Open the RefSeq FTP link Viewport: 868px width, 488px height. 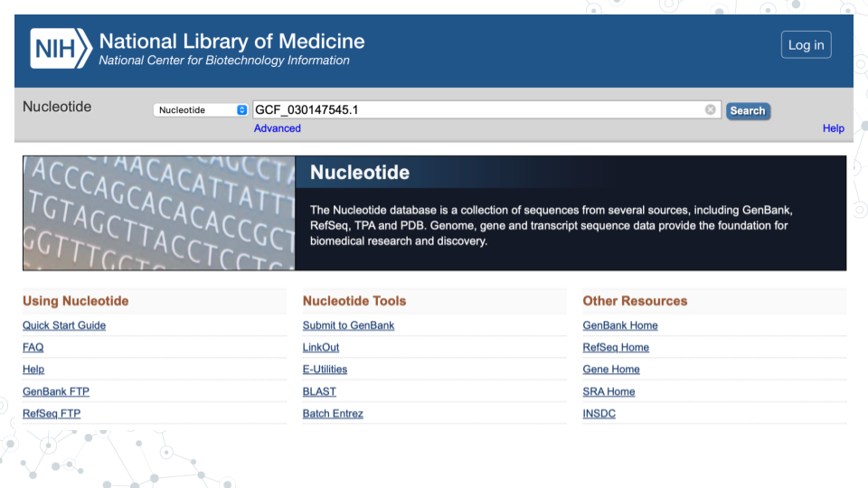pos(52,414)
